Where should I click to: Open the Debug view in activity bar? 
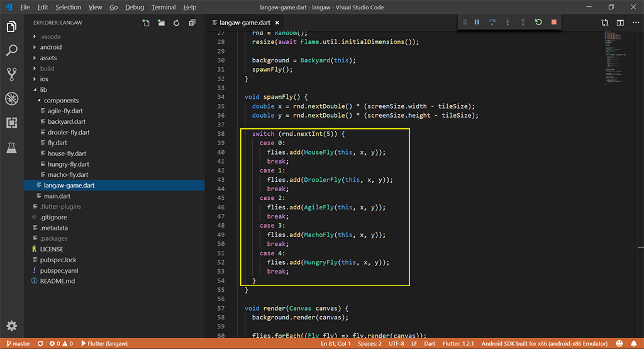coord(11,98)
